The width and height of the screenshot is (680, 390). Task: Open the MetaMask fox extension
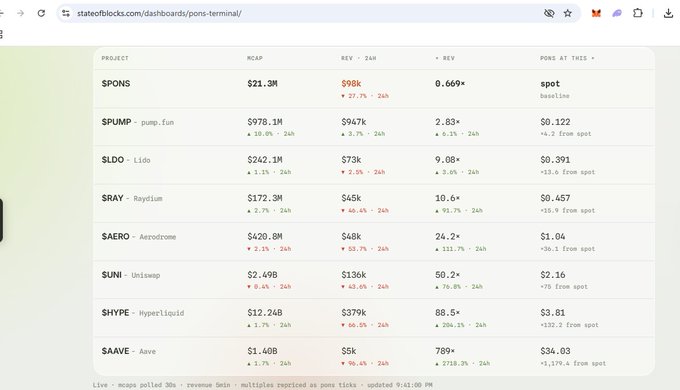pyautogui.click(x=596, y=13)
